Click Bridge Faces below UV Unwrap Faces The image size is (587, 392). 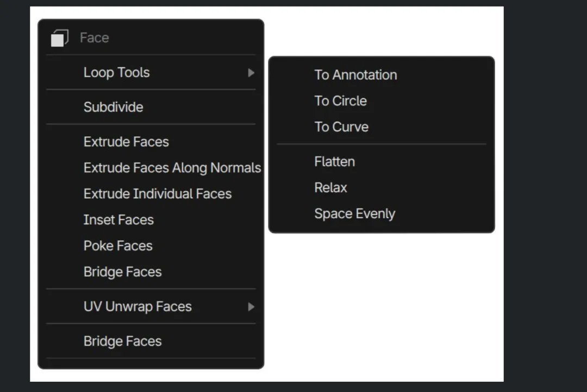click(x=122, y=342)
